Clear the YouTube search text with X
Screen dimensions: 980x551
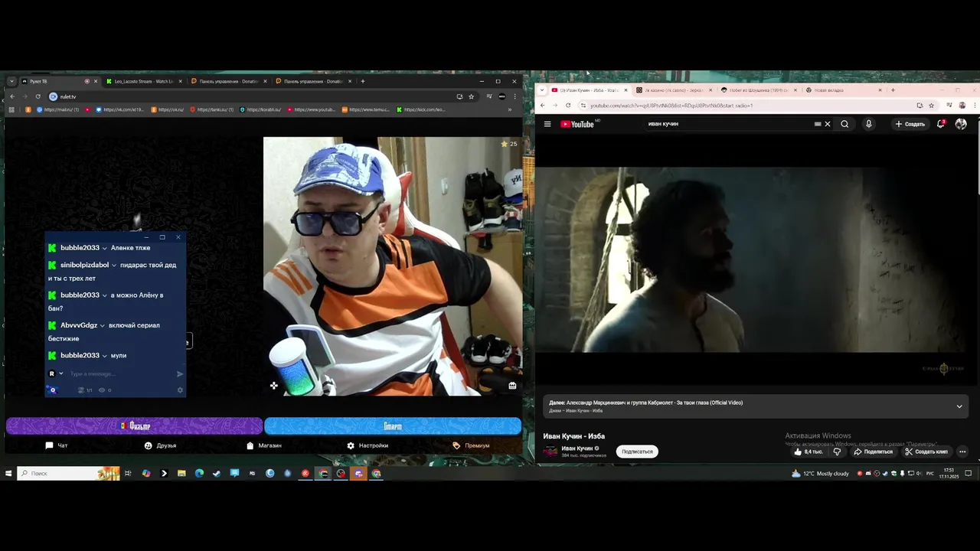coord(827,124)
